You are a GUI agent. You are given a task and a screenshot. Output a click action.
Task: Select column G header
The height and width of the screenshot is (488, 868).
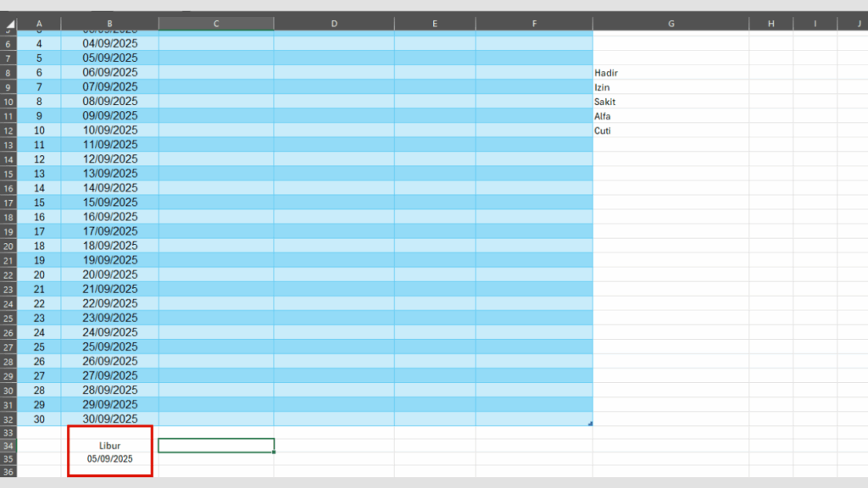670,24
